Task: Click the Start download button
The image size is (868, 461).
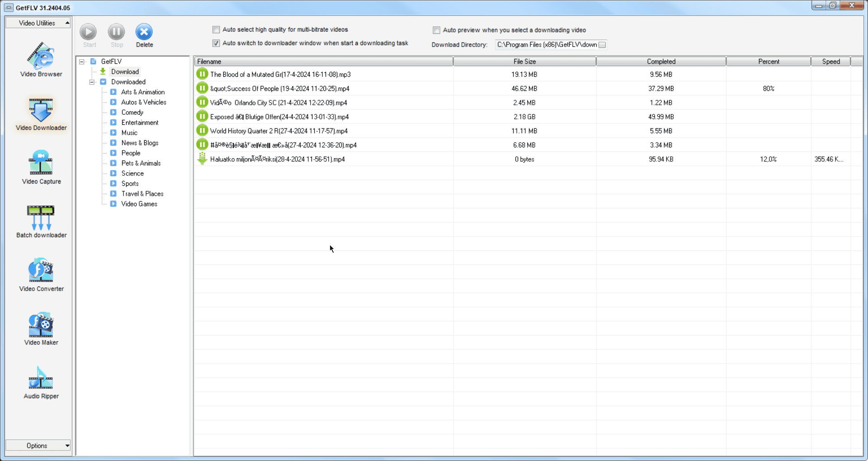Action: [89, 36]
